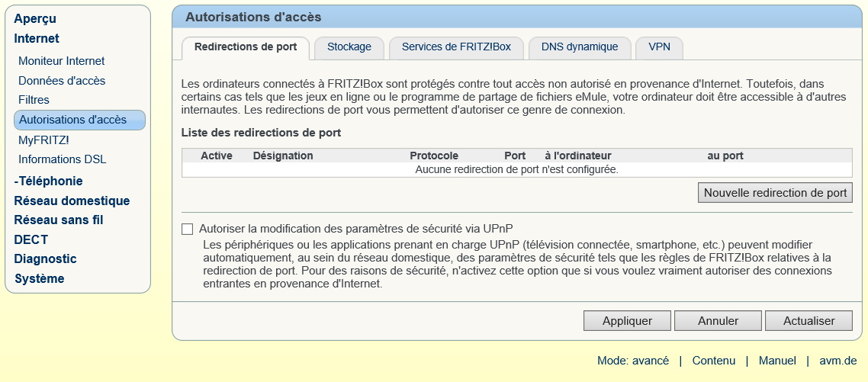Collapse the Internet sidebar section
Screen dimensions: 868x382
(37, 38)
